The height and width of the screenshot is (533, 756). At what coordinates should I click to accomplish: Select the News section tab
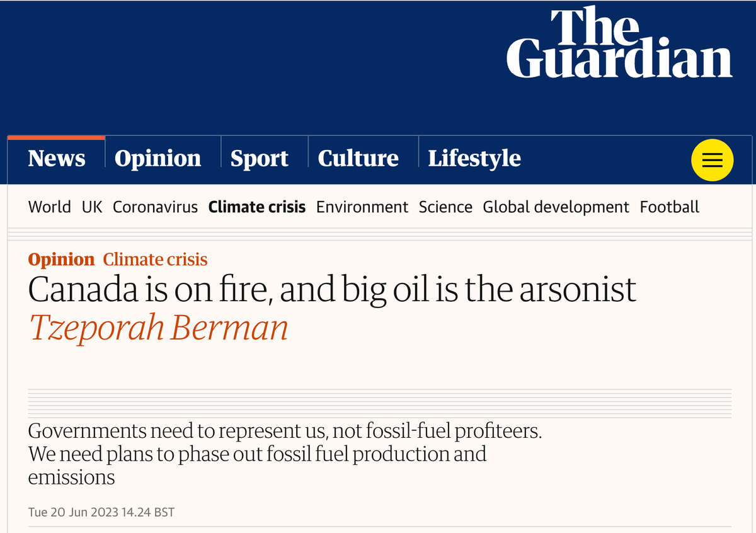point(56,158)
